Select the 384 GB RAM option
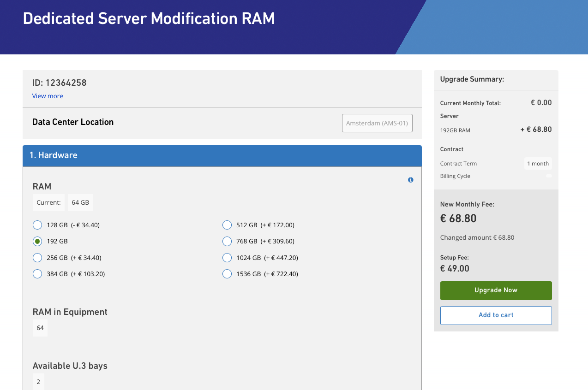The width and height of the screenshot is (588, 390). (37, 274)
